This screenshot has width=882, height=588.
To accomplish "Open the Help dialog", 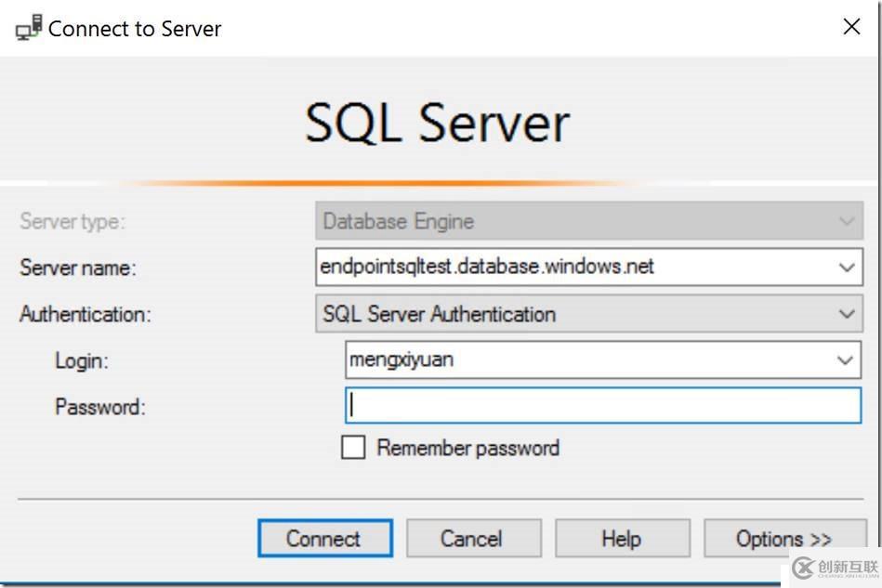I will pos(622,538).
